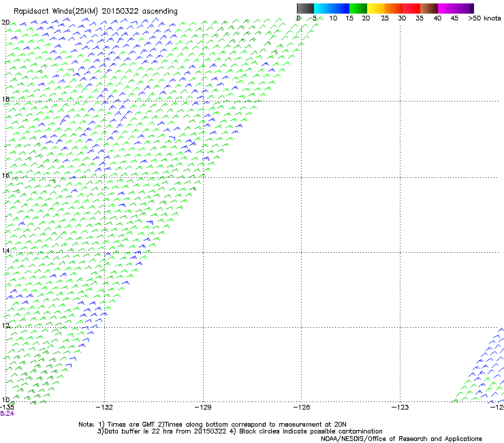Click the '45' label under the color bar
The height and width of the screenshot is (443, 504).
click(x=454, y=18)
